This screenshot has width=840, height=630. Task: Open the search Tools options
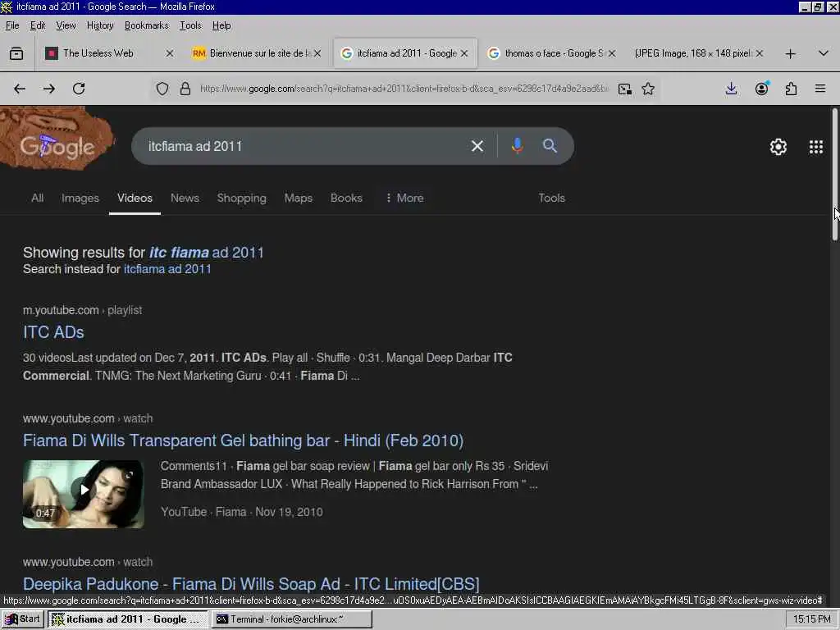pyautogui.click(x=552, y=199)
